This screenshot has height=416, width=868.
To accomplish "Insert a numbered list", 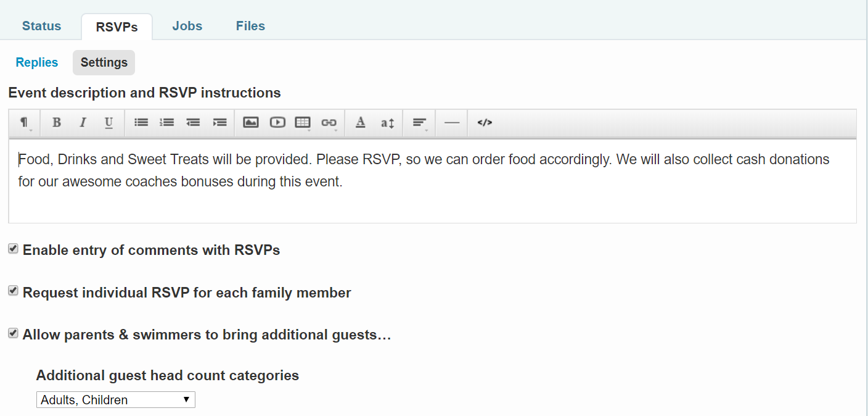I will click(167, 122).
